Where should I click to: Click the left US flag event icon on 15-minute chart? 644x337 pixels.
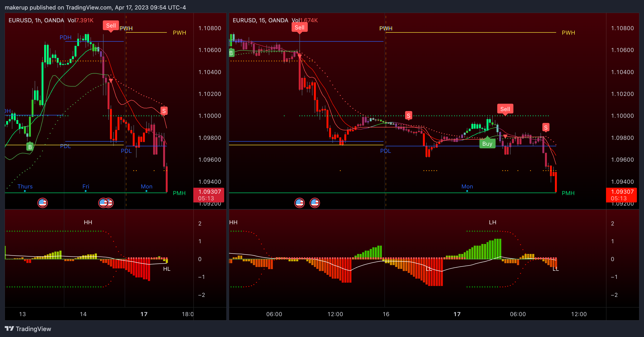299,203
